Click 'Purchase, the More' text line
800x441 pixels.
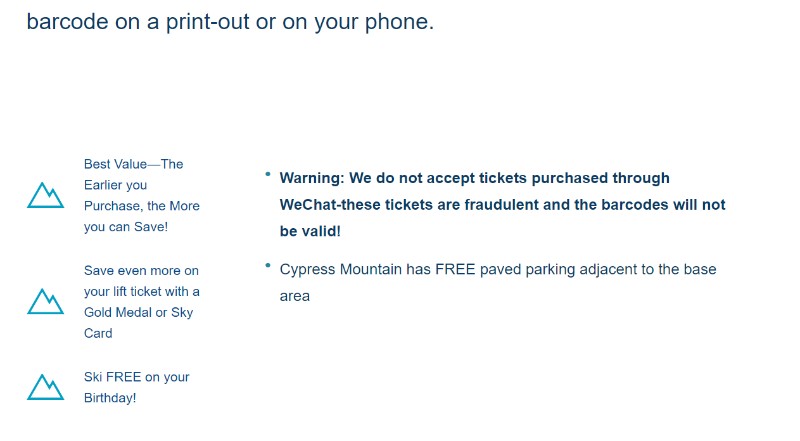(142, 206)
